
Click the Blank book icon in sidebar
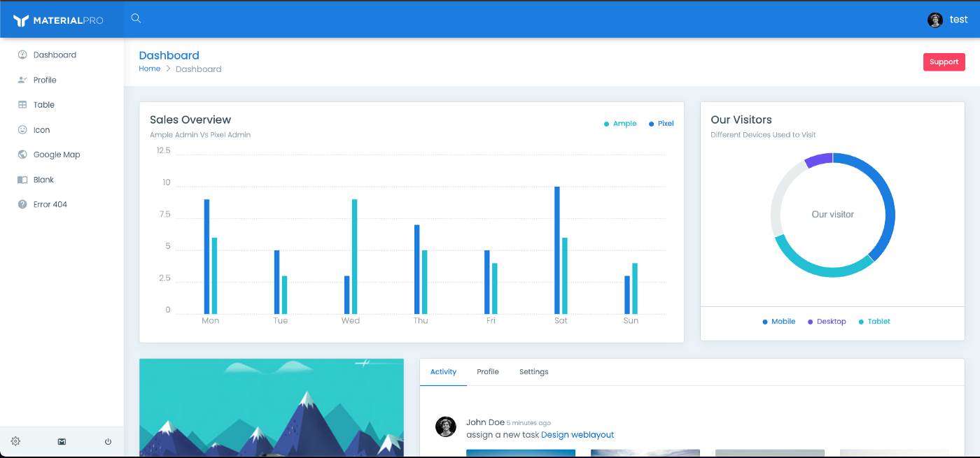click(x=22, y=180)
